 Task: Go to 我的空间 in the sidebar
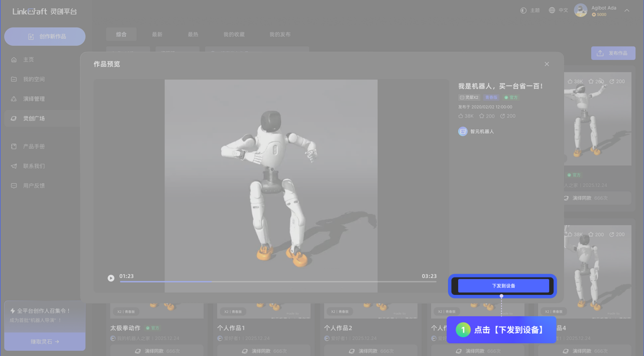pyautogui.click(x=34, y=79)
